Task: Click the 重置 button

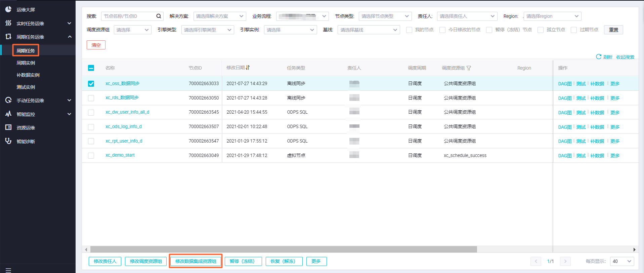Action: pos(613,30)
